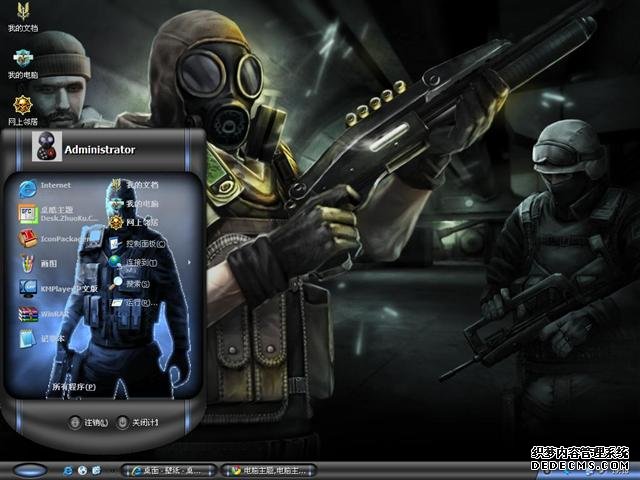
Task: Open 画图 paint program in Start menu
Action: tap(39, 264)
